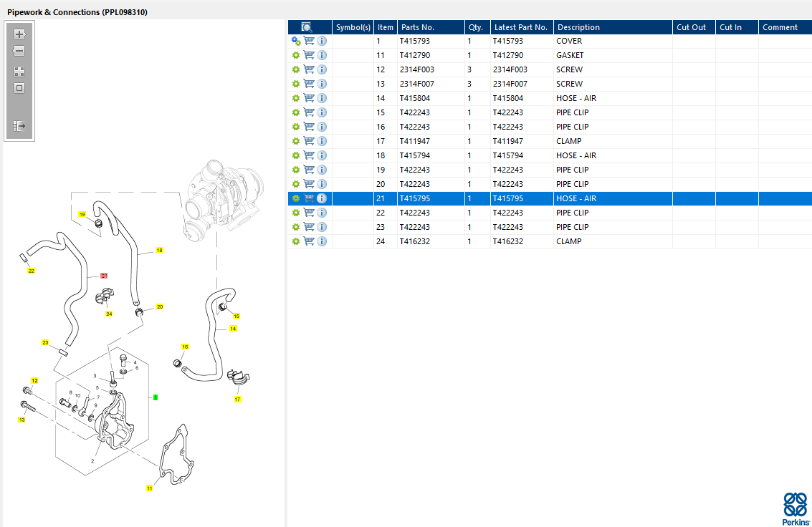Click the list export arrow icon

[19, 126]
